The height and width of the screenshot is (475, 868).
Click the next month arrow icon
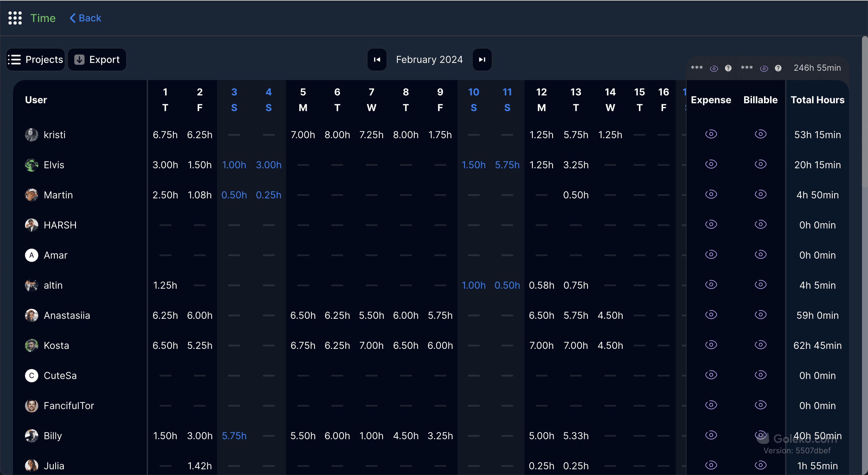482,60
